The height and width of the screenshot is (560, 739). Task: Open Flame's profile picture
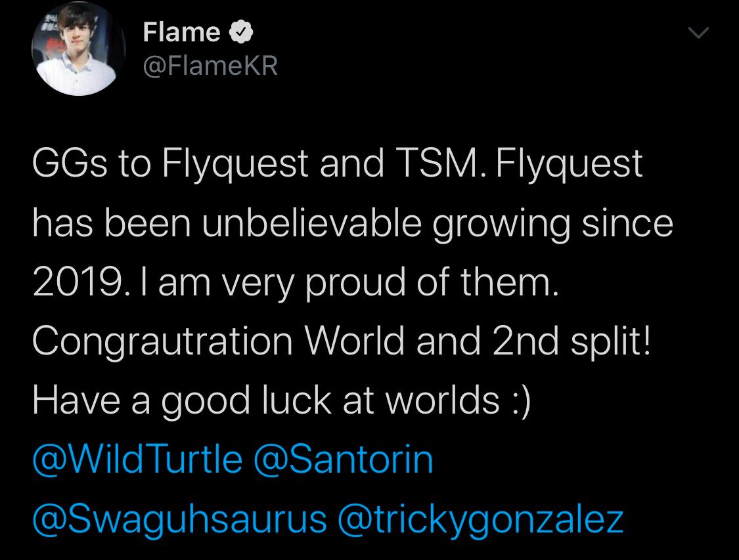click(x=78, y=49)
